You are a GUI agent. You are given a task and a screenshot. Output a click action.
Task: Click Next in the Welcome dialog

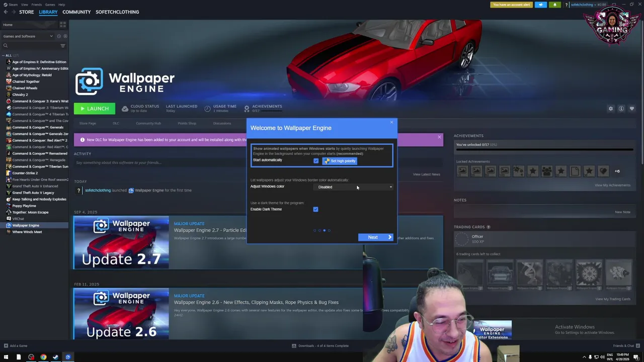tap(375, 237)
